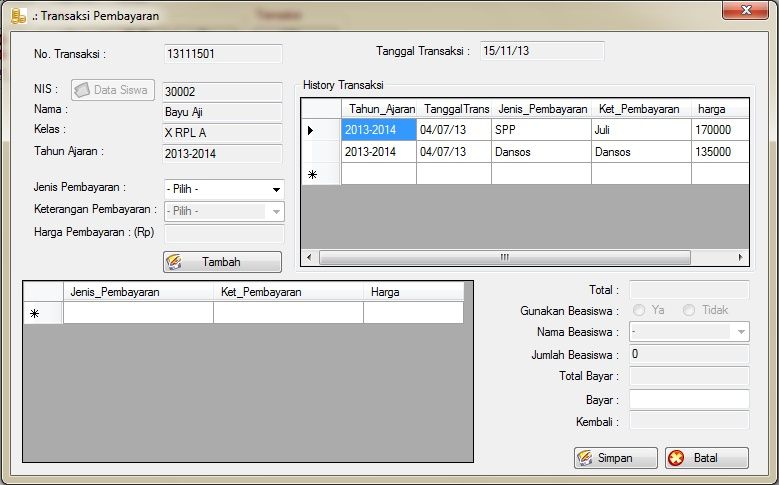Image resolution: width=779 pixels, height=485 pixels.
Task: Click Harga header in payment grid
Action: [x=413, y=292]
